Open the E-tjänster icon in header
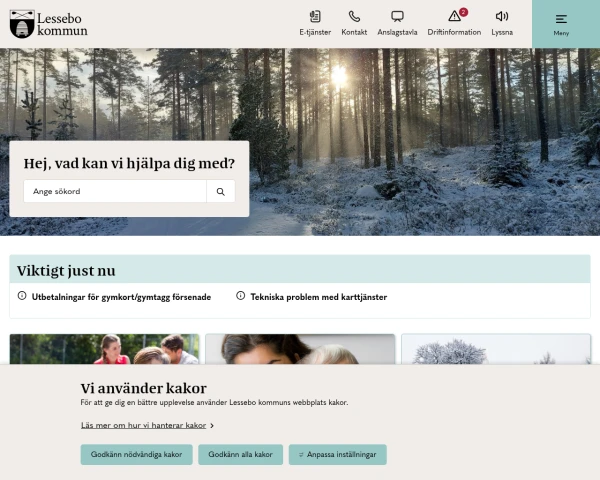 (x=315, y=16)
